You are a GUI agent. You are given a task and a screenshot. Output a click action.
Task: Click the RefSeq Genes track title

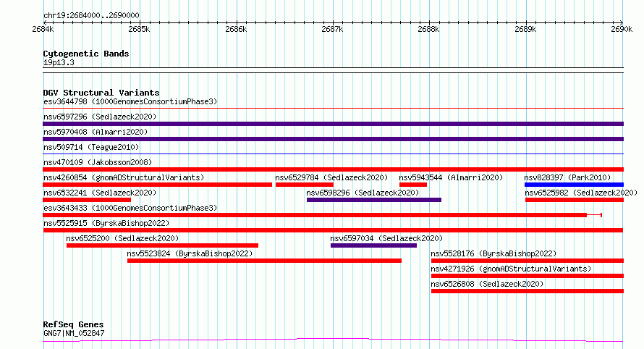coord(73,324)
